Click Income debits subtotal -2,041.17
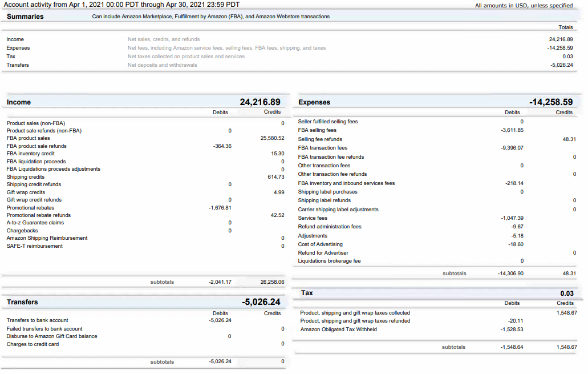The image size is (588, 374). (220, 282)
